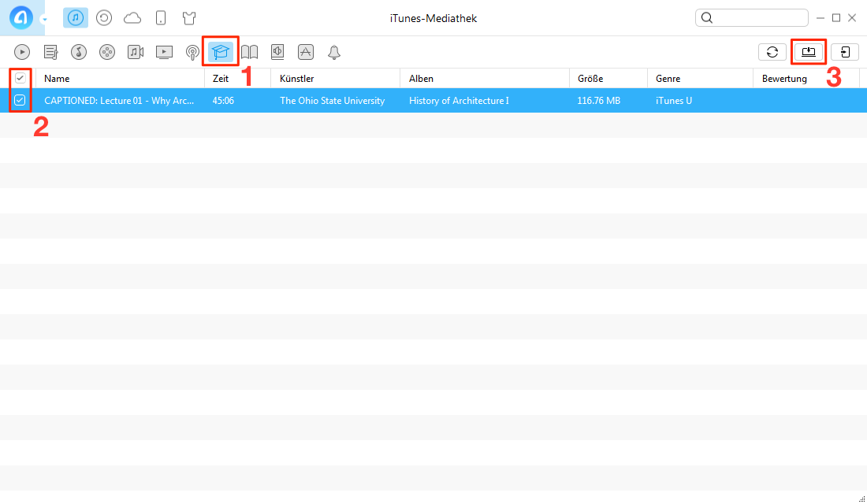
Task: Sort by the Alben column header
Action: (x=485, y=79)
